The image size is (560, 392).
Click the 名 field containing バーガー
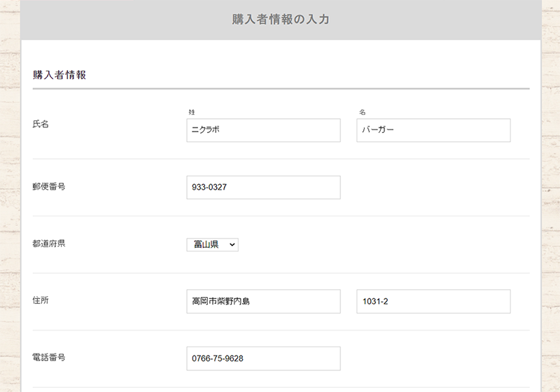click(x=433, y=130)
